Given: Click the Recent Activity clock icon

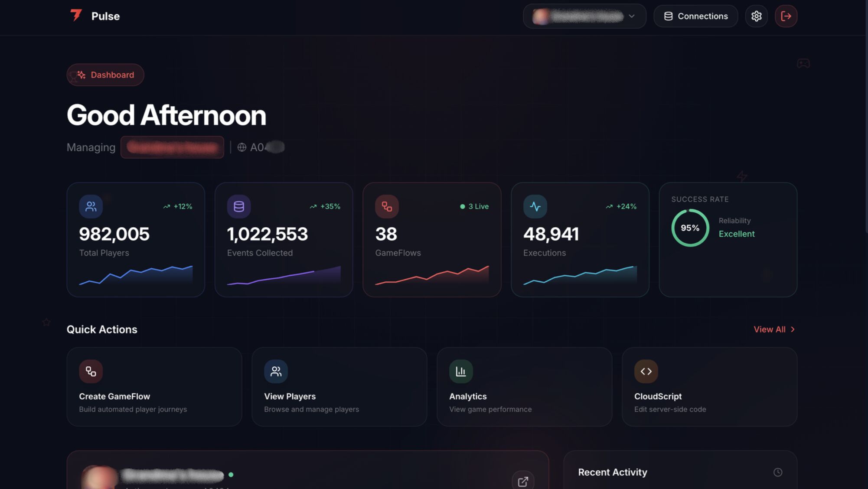Looking at the screenshot, I should [777, 472].
